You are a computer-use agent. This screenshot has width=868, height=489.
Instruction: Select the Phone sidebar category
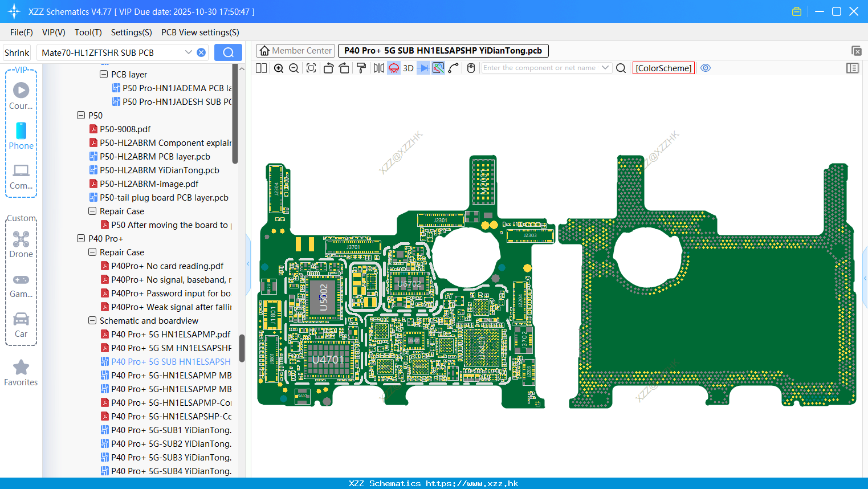click(x=21, y=136)
